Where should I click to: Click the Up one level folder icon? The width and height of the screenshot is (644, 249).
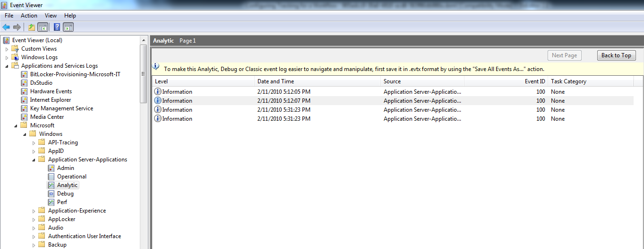[x=31, y=27]
